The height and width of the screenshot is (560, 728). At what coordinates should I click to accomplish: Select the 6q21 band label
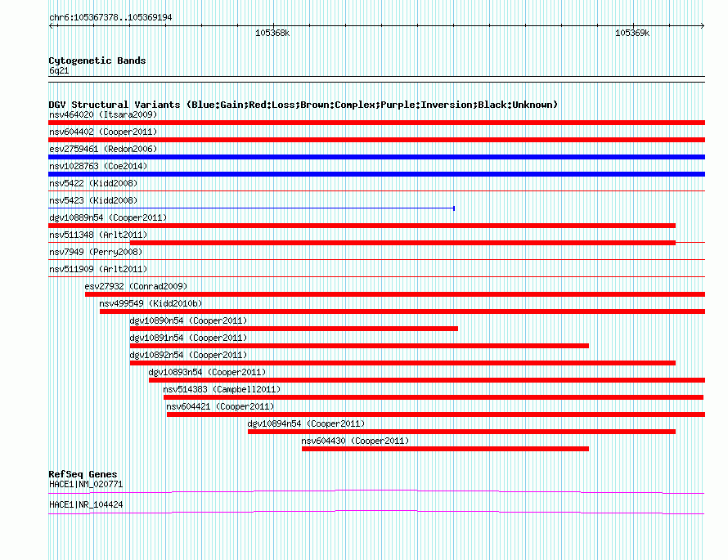point(59,70)
